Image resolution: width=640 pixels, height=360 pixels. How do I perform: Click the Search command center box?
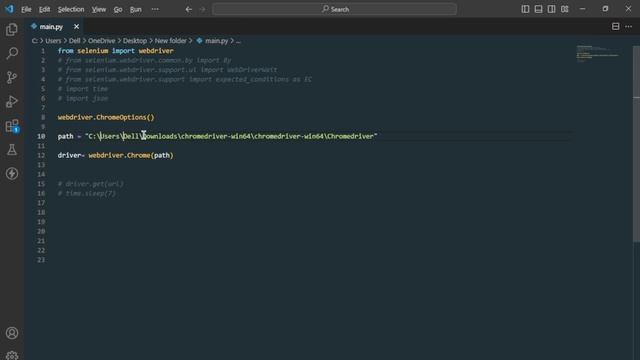(x=334, y=9)
